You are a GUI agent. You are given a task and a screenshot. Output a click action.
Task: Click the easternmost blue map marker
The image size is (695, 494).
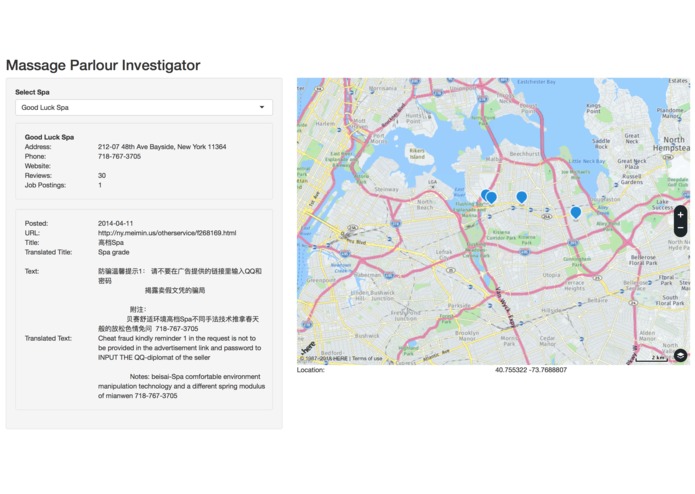575,213
